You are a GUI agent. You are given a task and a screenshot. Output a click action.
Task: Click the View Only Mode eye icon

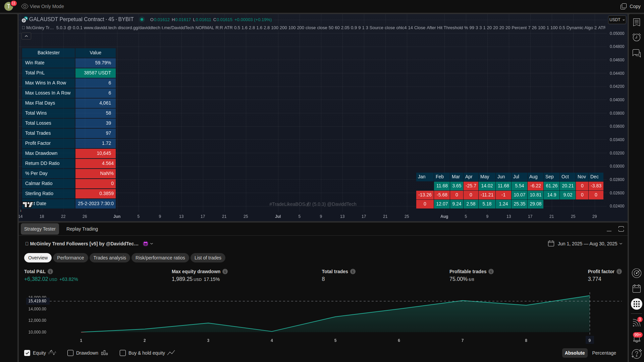(x=25, y=6)
